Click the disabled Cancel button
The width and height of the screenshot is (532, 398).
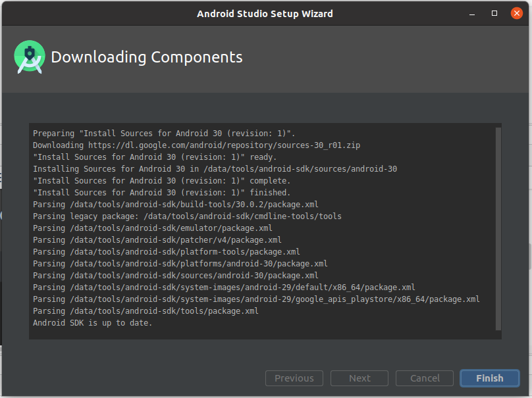(425, 378)
